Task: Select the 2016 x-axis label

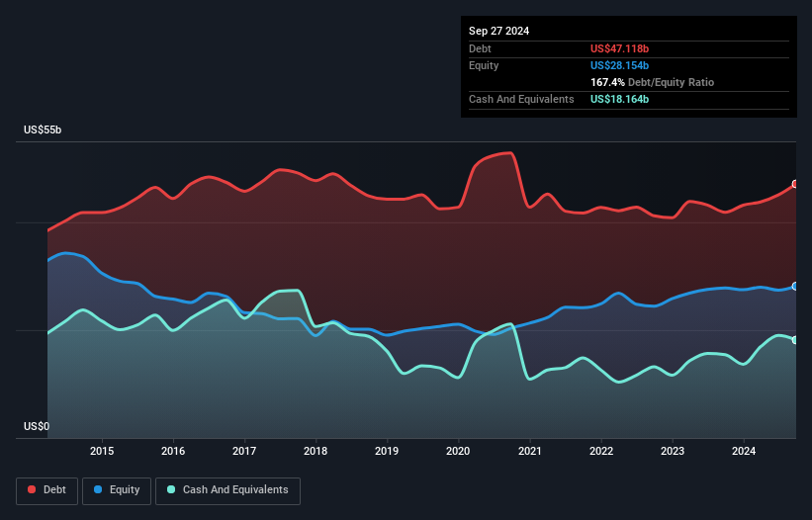Action: (173, 451)
